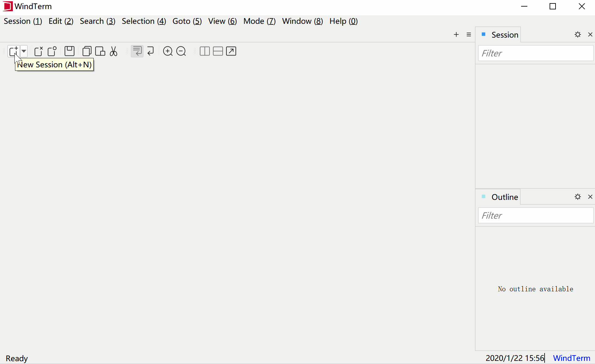Click the Zoom Out magnifier icon
This screenshot has height=364, width=595.
pyautogui.click(x=181, y=51)
